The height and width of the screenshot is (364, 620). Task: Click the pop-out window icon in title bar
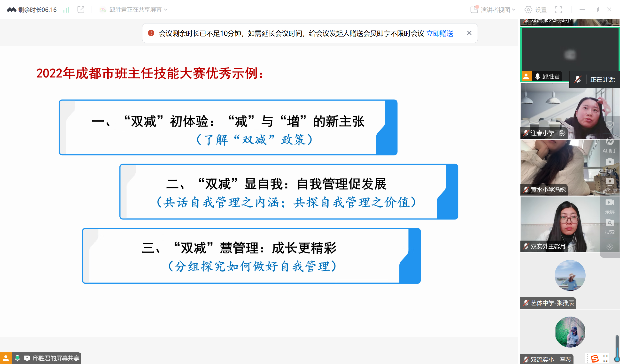81,10
